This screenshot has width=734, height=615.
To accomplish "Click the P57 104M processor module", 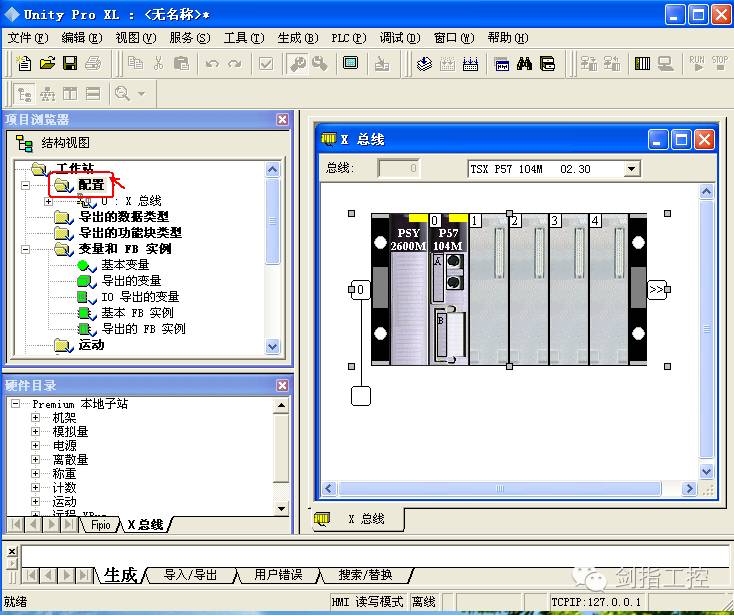I will tap(448, 289).
